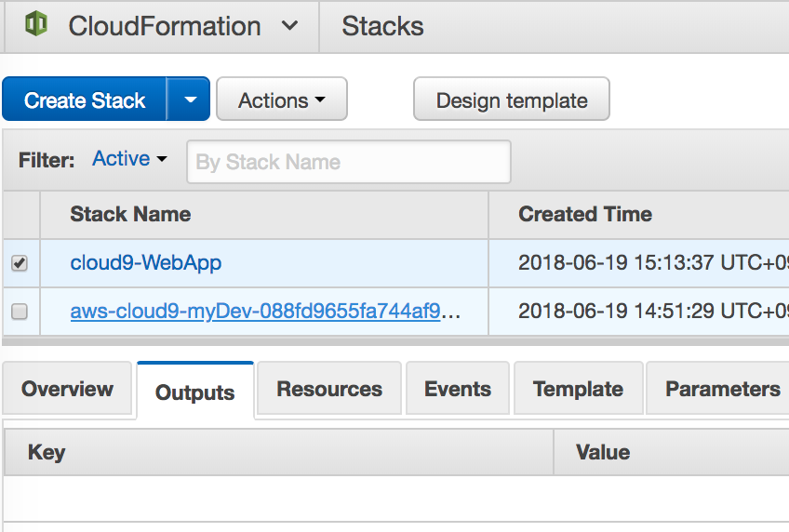Uncheck the cloud9-WebApp stack checkbox

[20, 263]
